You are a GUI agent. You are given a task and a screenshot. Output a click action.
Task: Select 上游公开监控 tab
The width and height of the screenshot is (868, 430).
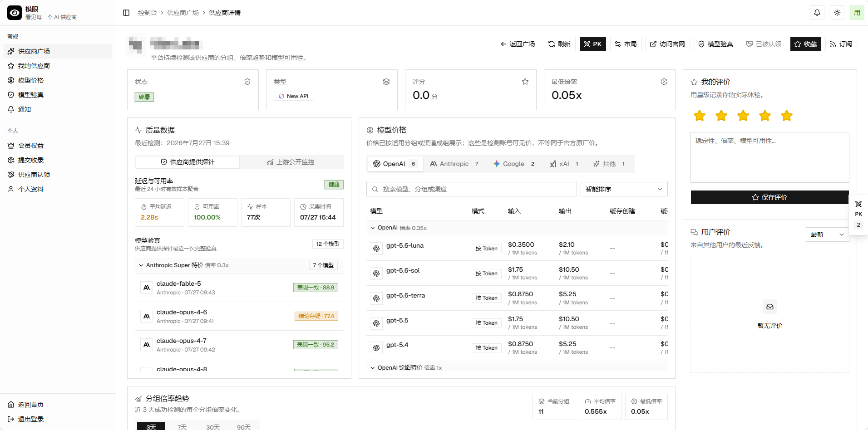coord(291,162)
